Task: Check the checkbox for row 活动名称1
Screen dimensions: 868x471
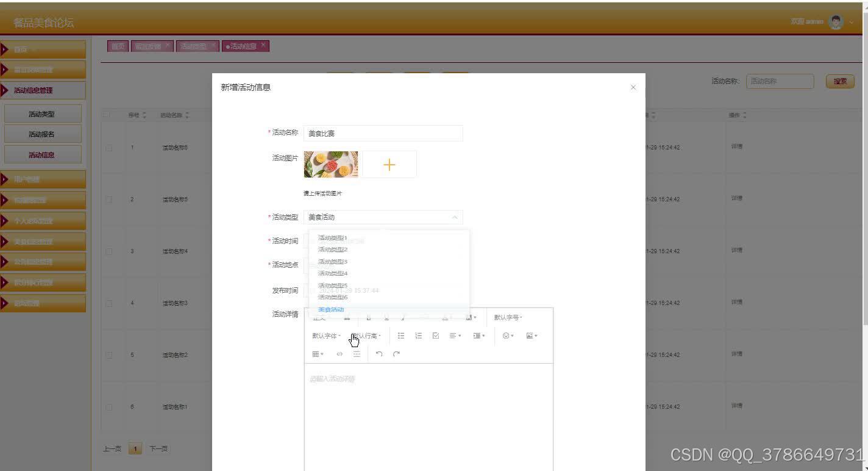Action: (109, 407)
